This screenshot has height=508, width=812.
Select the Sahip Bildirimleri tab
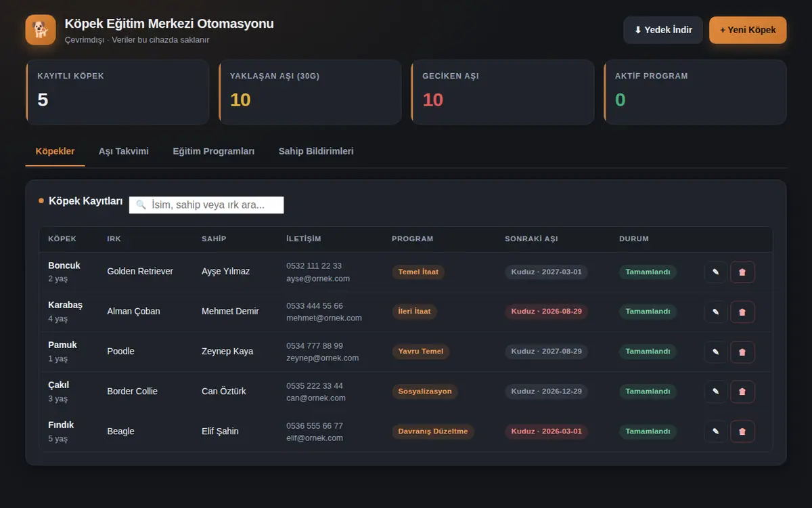click(316, 151)
